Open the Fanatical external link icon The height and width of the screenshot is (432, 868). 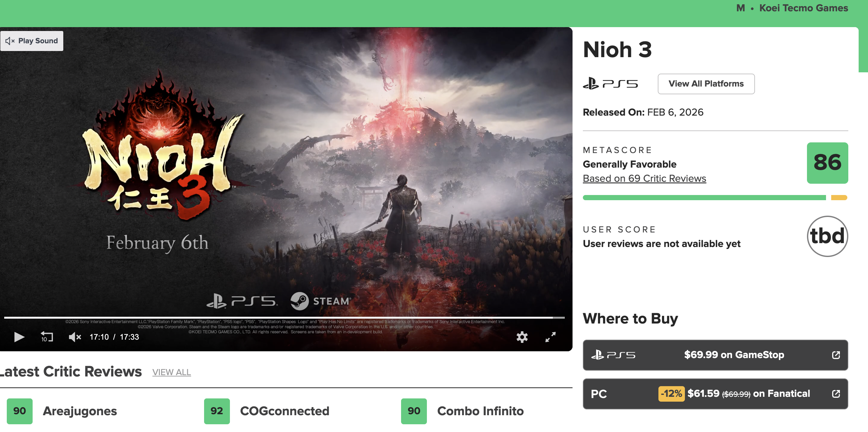tap(836, 394)
